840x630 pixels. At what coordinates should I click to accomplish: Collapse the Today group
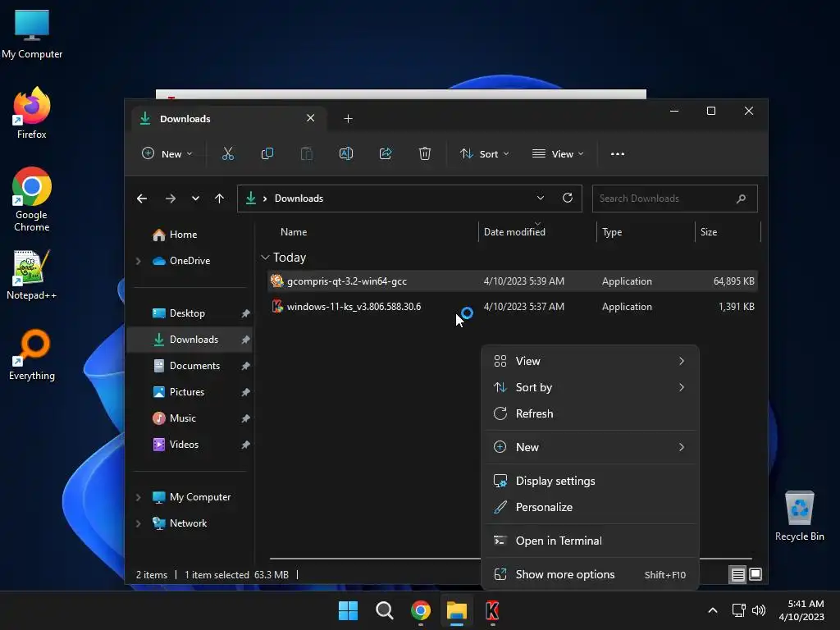[265, 258]
